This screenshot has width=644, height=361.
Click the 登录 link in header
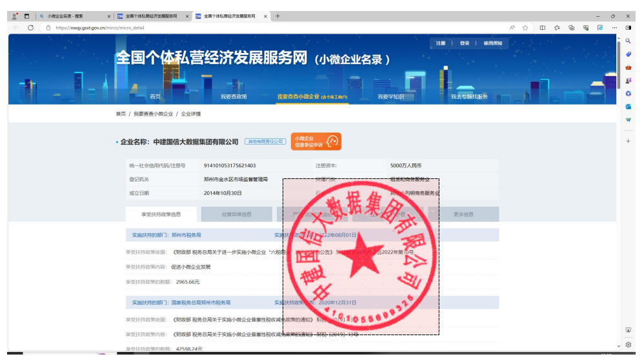click(464, 43)
